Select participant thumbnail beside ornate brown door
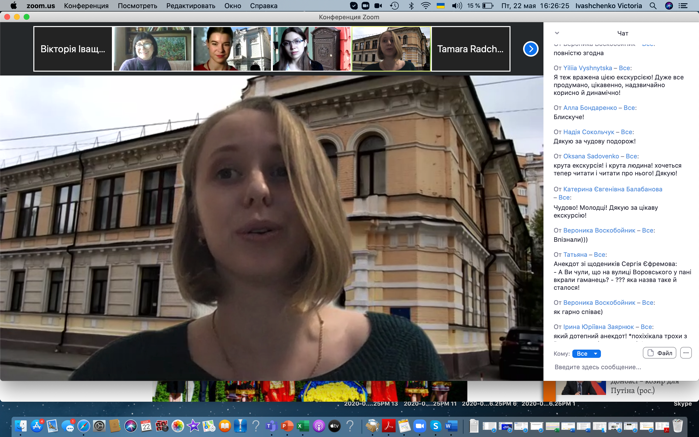The width and height of the screenshot is (699, 437). (x=312, y=49)
